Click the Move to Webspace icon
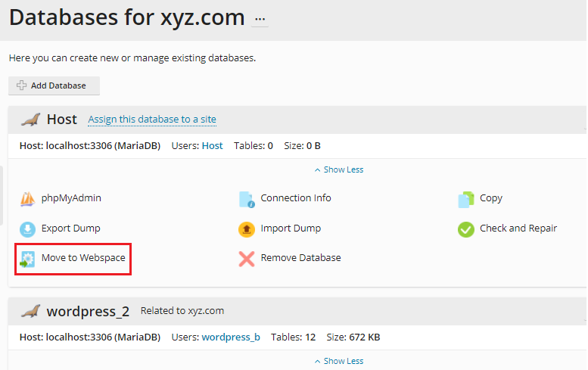 27,259
